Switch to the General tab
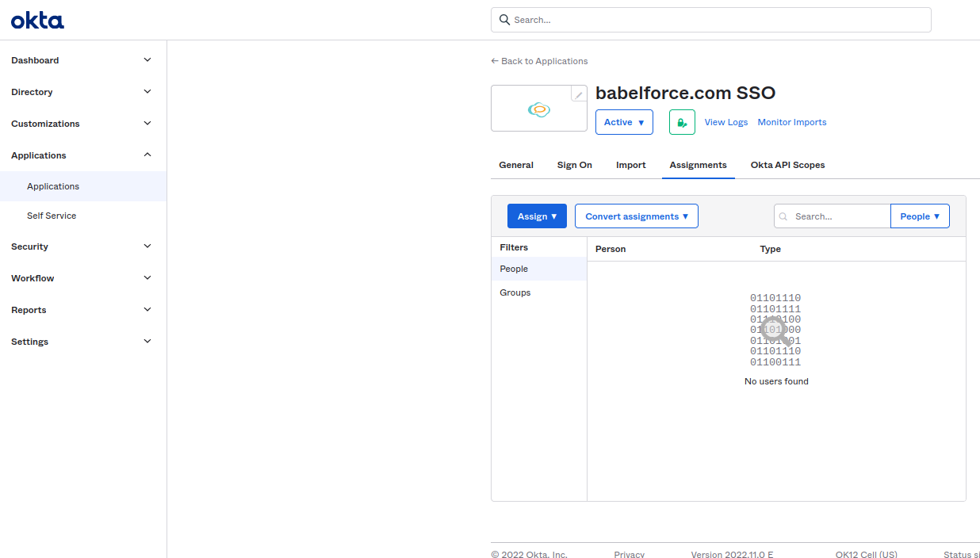Image resolution: width=980 pixels, height=558 pixels. (x=516, y=165)
